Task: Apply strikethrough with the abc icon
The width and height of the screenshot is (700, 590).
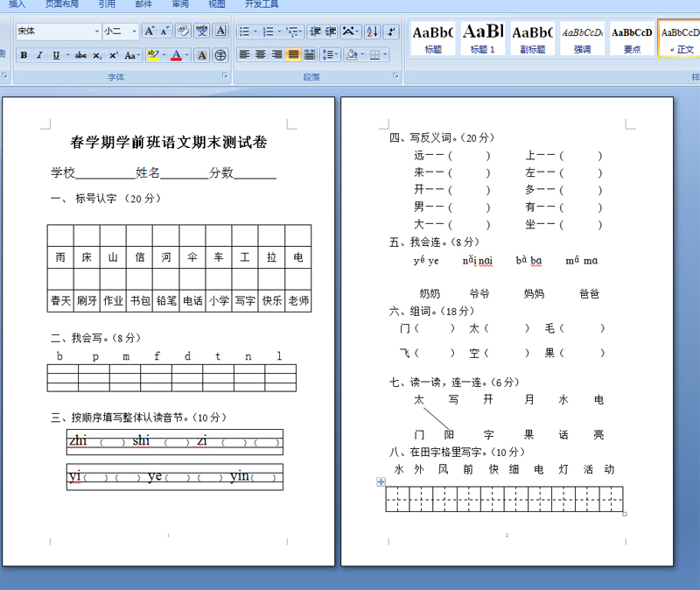Action: [x=80, y=55]
